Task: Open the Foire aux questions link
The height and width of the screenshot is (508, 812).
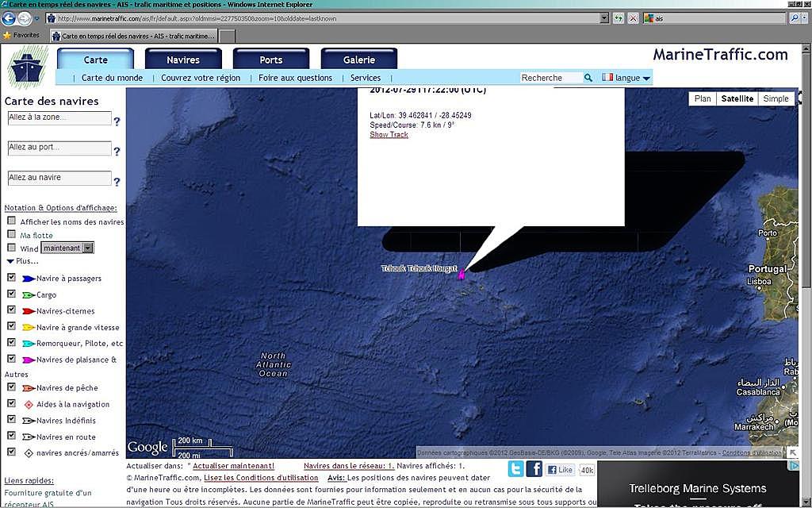Action: click(295, 78)
